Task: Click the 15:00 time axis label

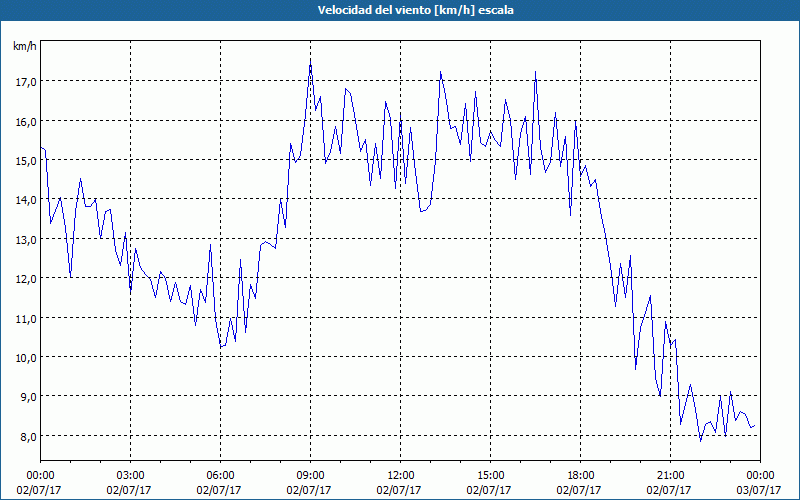Action: [x=491, y=476]
